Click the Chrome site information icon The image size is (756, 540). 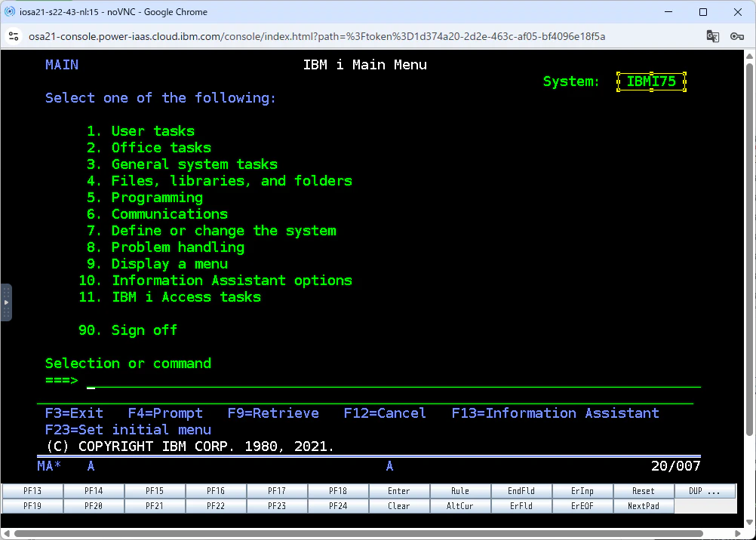(x=14, y=37)
